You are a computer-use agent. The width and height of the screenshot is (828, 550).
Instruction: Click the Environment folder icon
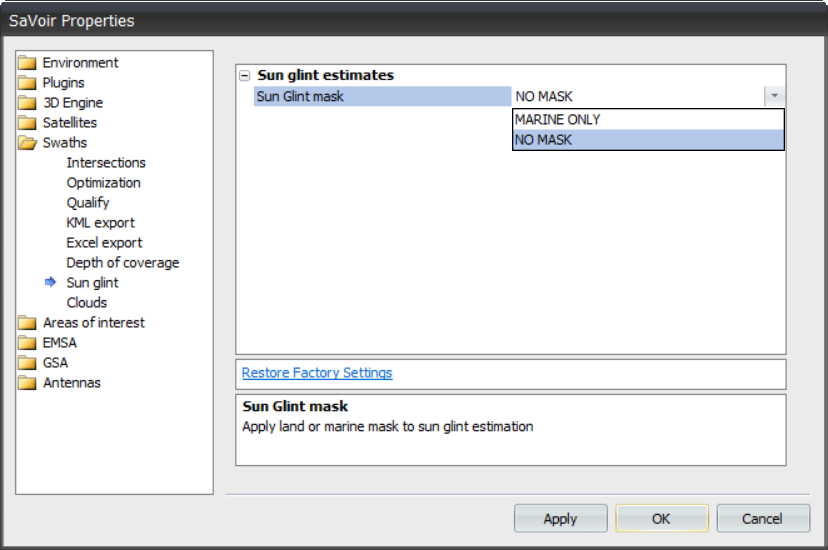pos(27,63)
